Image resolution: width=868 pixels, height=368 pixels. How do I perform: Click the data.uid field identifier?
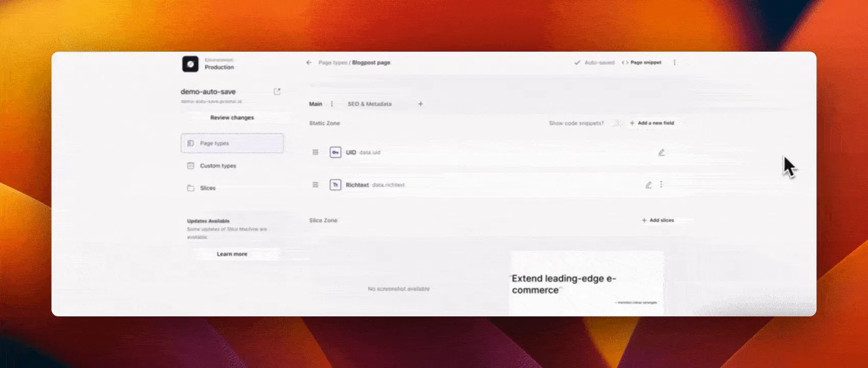click(370, 152)
